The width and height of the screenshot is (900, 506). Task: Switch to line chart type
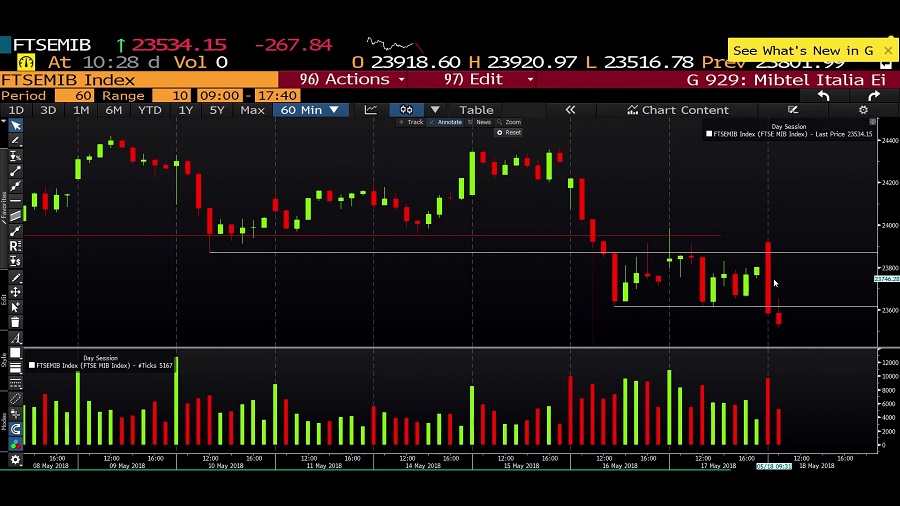point(371,110)
